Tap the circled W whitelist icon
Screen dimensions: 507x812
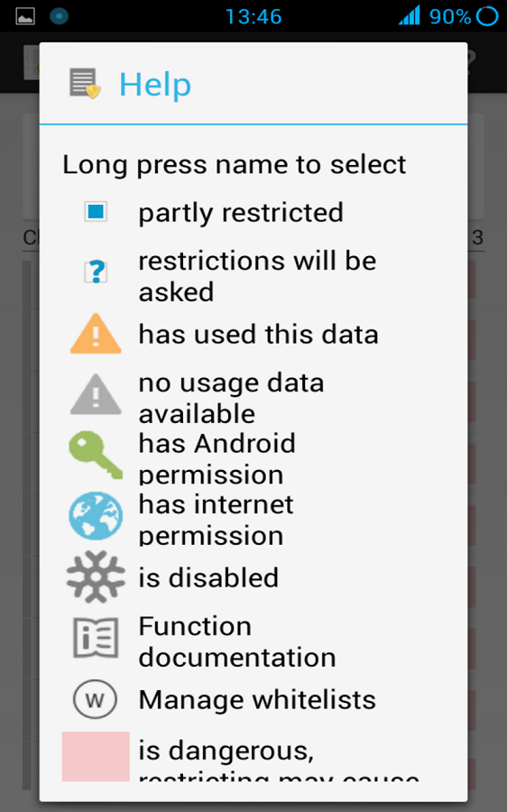[x=95, y=699]
